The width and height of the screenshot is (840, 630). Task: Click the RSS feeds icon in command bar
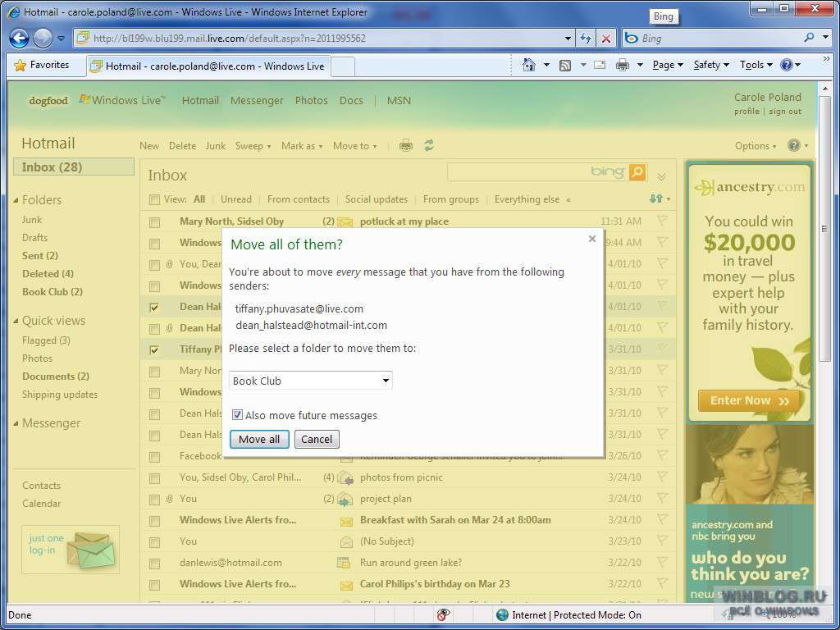pyautogui.click(x=565, y=66)
